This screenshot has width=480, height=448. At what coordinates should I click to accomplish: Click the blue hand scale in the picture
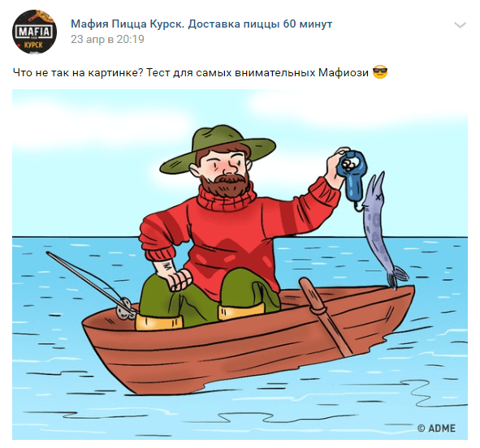pos(352,176)
